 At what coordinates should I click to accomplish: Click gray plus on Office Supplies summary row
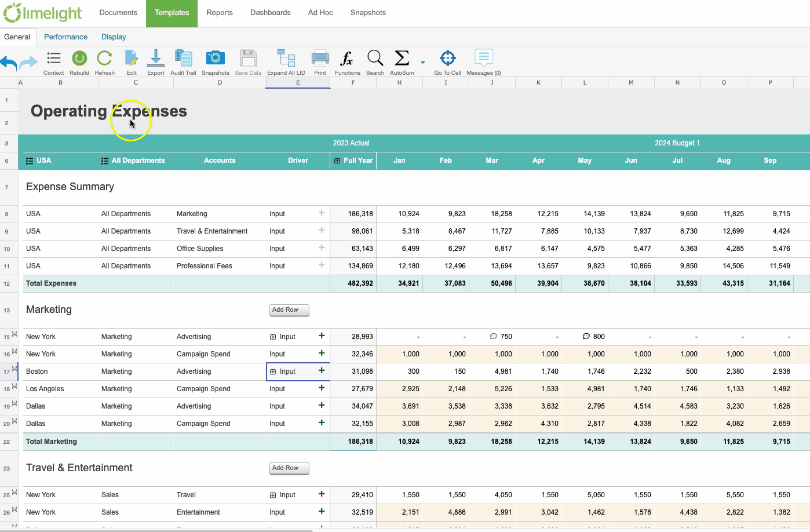click(x=322, y=247)
